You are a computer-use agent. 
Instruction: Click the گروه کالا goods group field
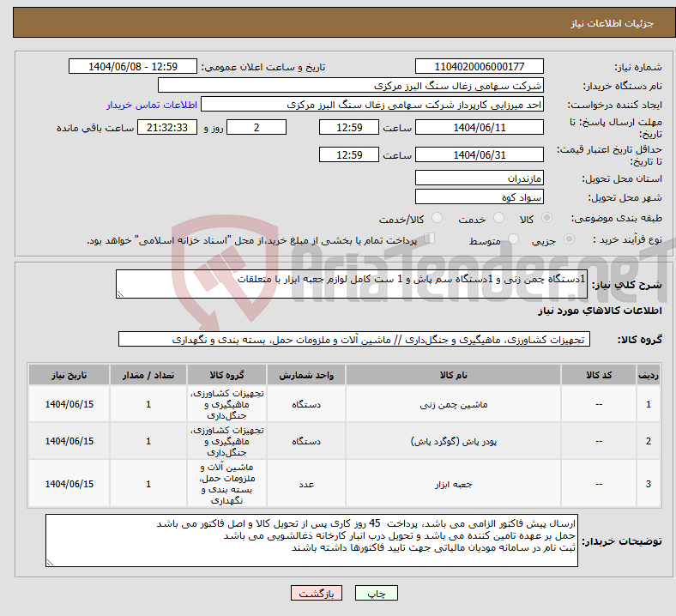point(354,339)
